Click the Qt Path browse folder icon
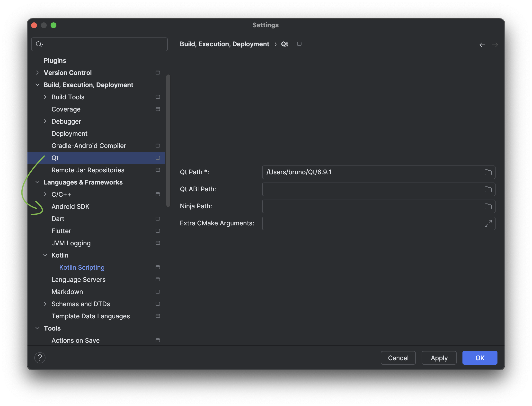Viewport: 532px width, 406px height. pos(488,172)
